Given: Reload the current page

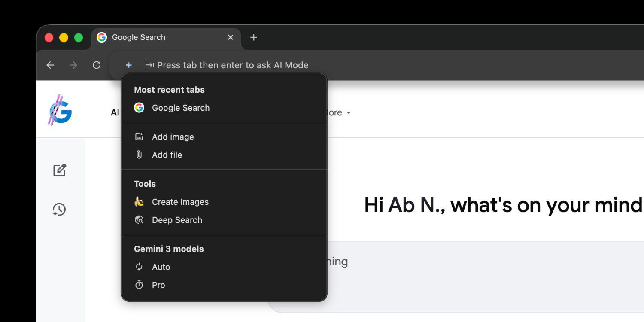Looking at the screenshot, I should (97, 65).
